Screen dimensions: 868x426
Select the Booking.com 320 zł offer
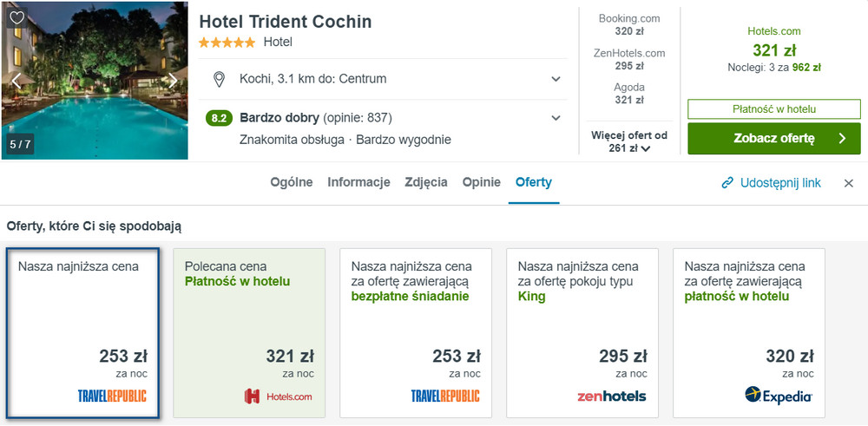(629, 24)
